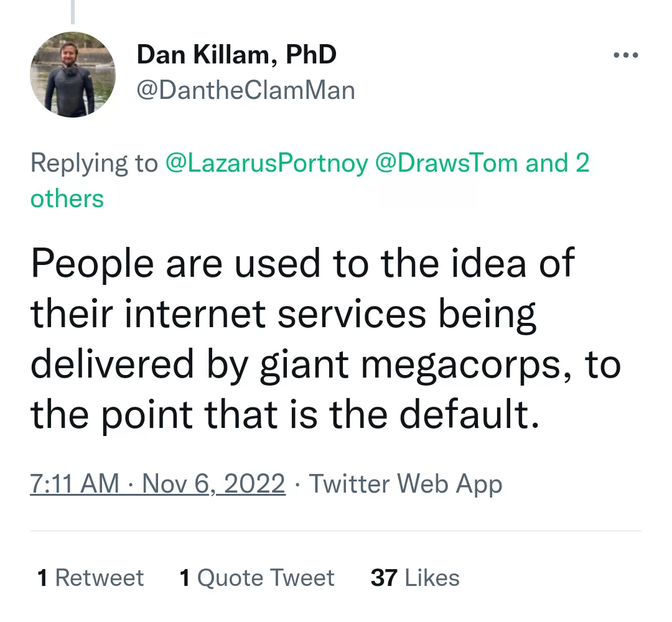Open the Dan Killam, PhD display name
Viewport: 672px width, 622px height.
click(236, 54)
